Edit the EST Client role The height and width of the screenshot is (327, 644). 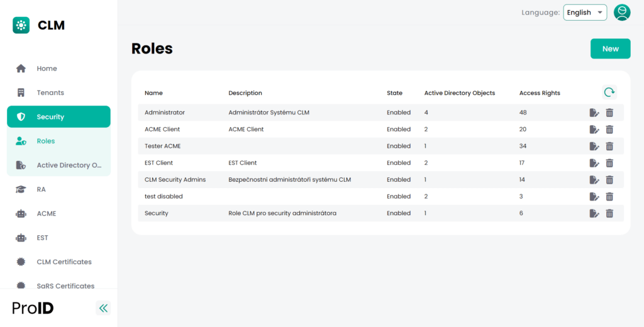click(594, 163)
